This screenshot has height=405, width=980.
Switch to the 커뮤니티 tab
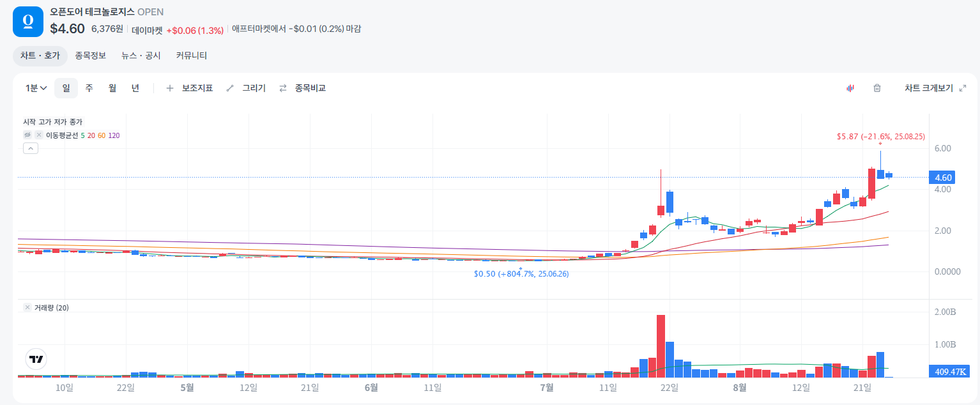tap(192, 56)
